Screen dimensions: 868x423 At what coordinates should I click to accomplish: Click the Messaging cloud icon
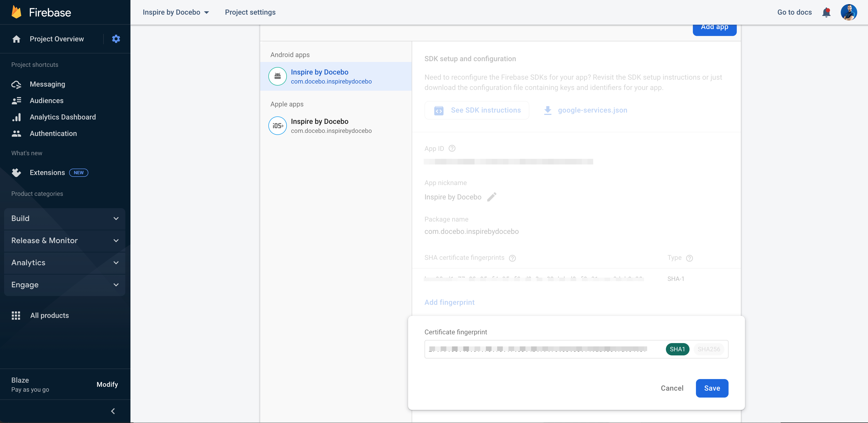click(x=16, y=84)
